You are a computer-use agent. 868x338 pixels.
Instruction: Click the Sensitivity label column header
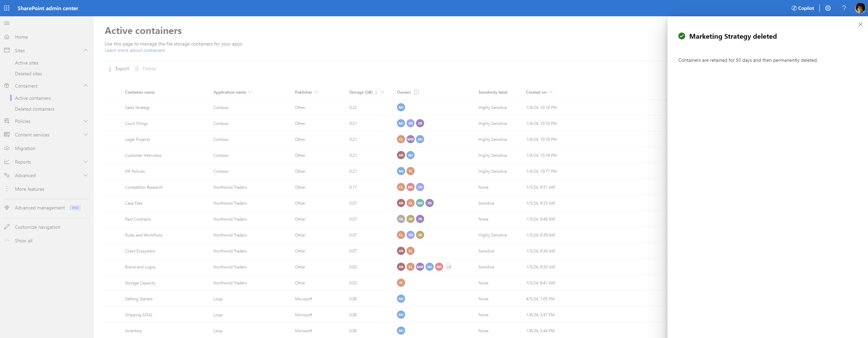(493, 92)
